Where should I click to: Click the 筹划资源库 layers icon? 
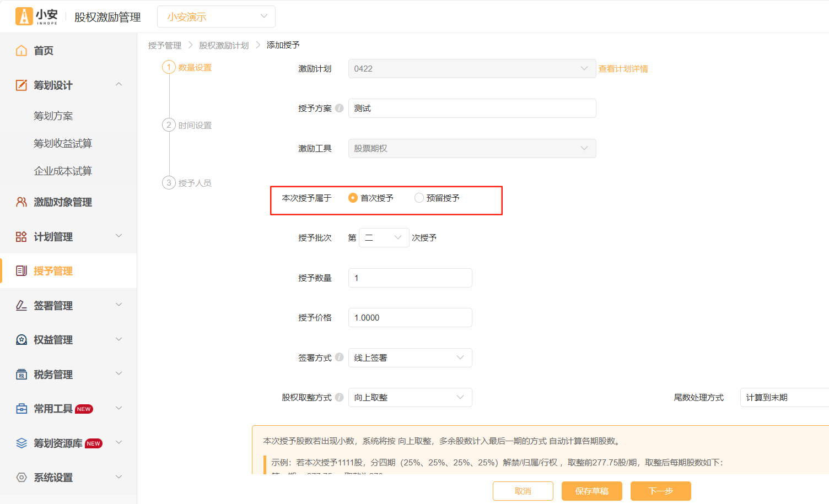coord(21,443)
